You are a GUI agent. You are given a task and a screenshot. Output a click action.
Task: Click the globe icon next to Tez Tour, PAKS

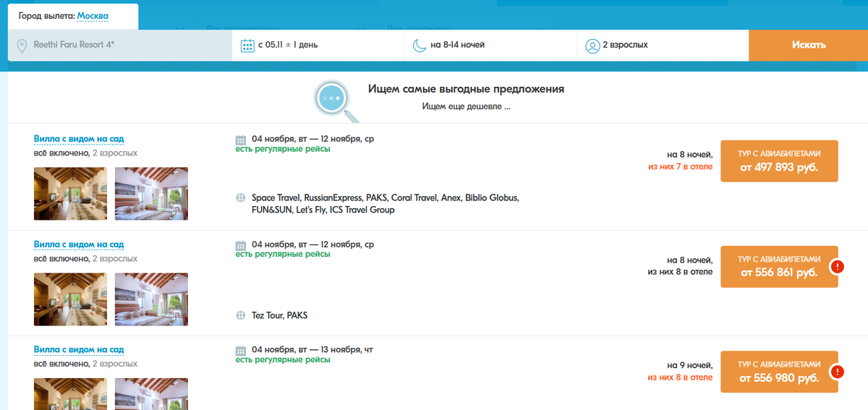(241, 316)
